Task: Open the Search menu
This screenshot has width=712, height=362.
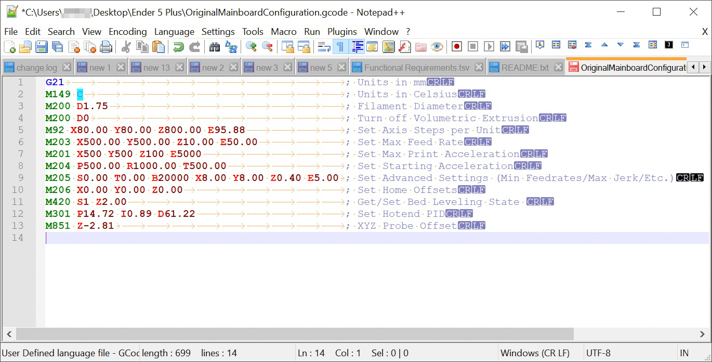Action: point(61,31)
